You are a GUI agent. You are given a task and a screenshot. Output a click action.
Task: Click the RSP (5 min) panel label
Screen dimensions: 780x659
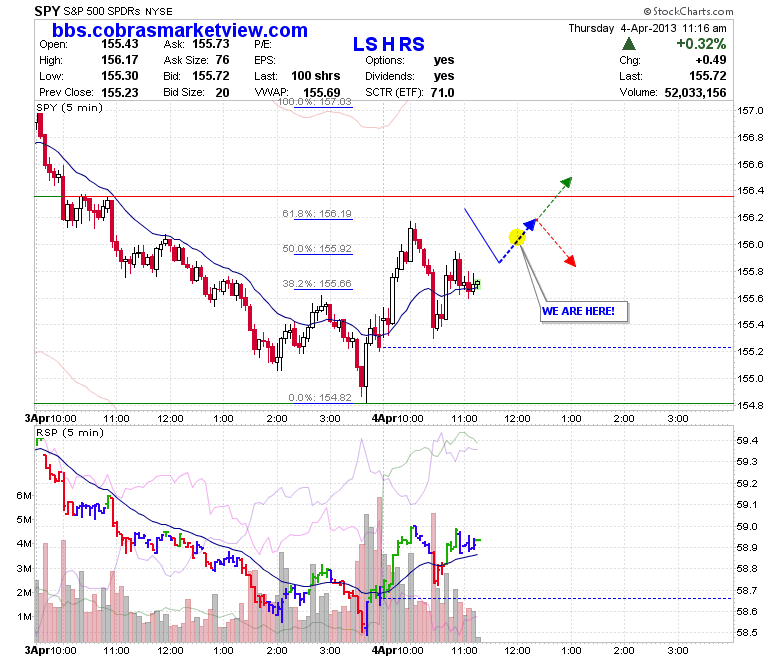(x=70, y=432)
